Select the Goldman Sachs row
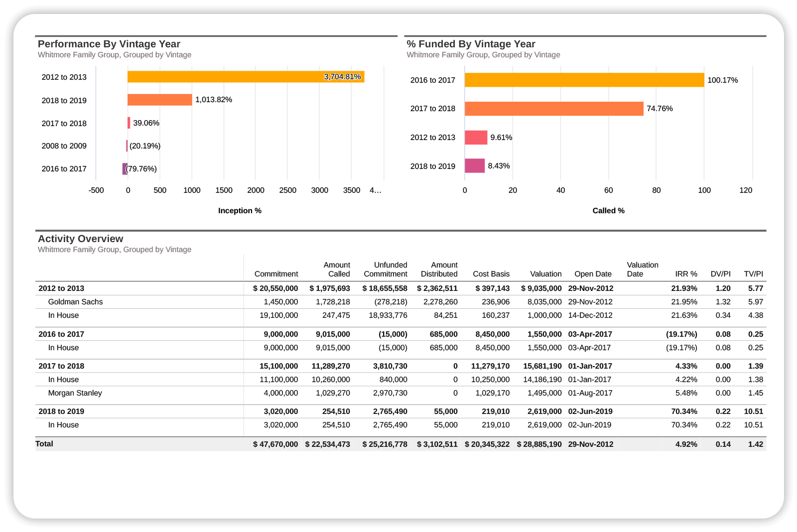The image size is (797, 532). coord(400,302)
